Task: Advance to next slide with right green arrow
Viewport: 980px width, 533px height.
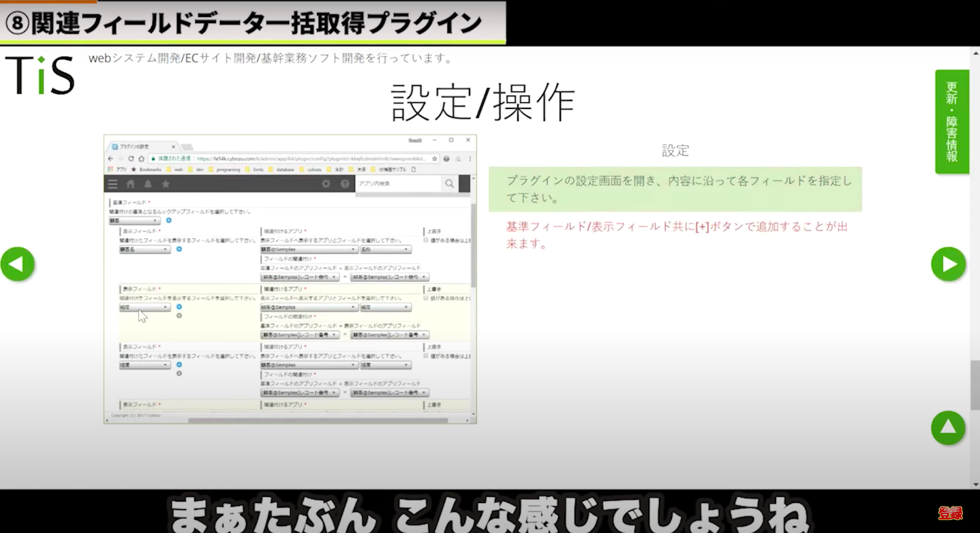Action: point(948,264)
